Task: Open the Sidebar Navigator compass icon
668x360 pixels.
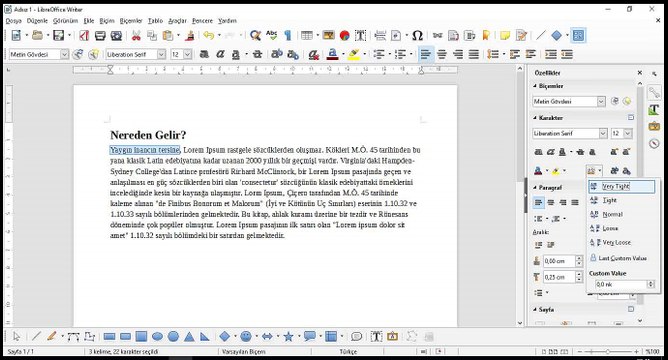Action: click(654, 143)
